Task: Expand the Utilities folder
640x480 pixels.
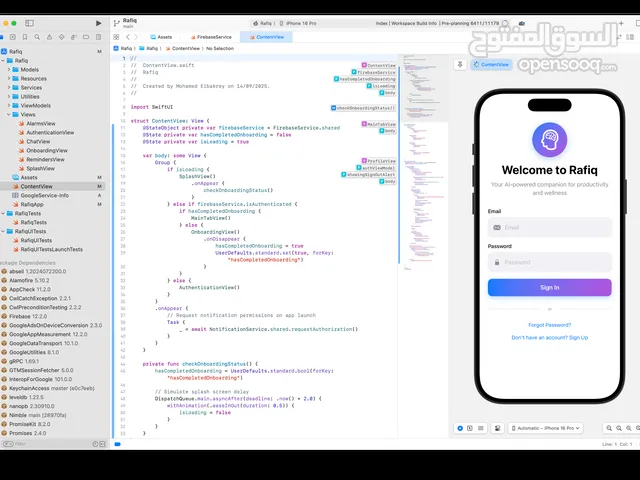Action: point(9,96)
